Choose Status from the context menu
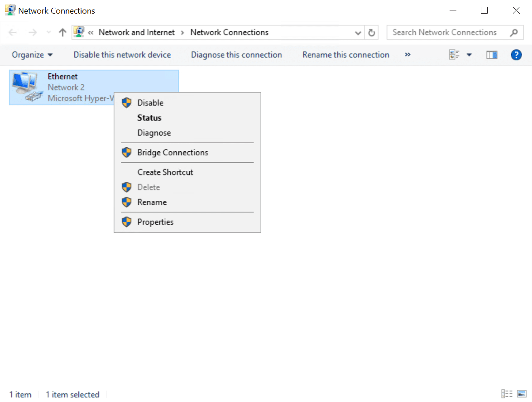The width and height of the screenshot is (532, 402). 187,117
